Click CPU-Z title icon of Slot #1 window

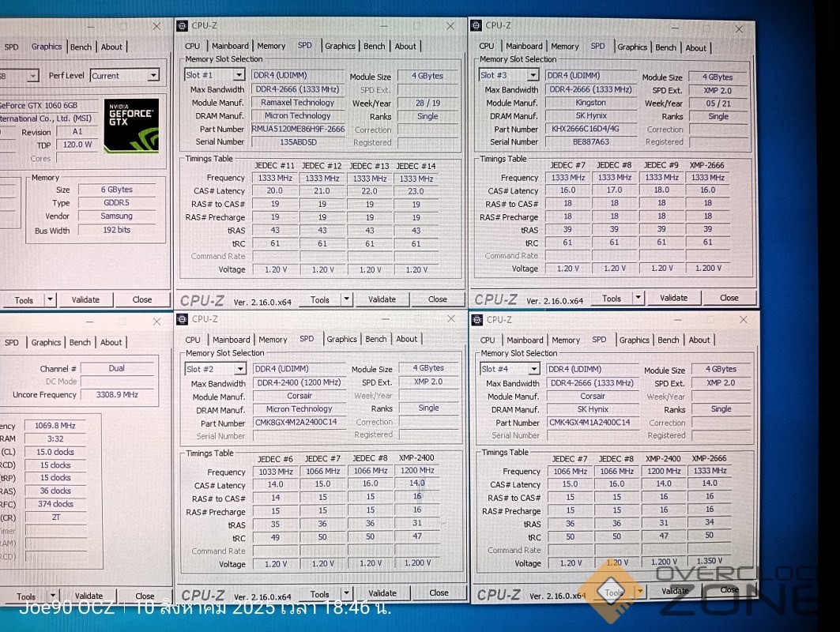click(x=182, y=25)
